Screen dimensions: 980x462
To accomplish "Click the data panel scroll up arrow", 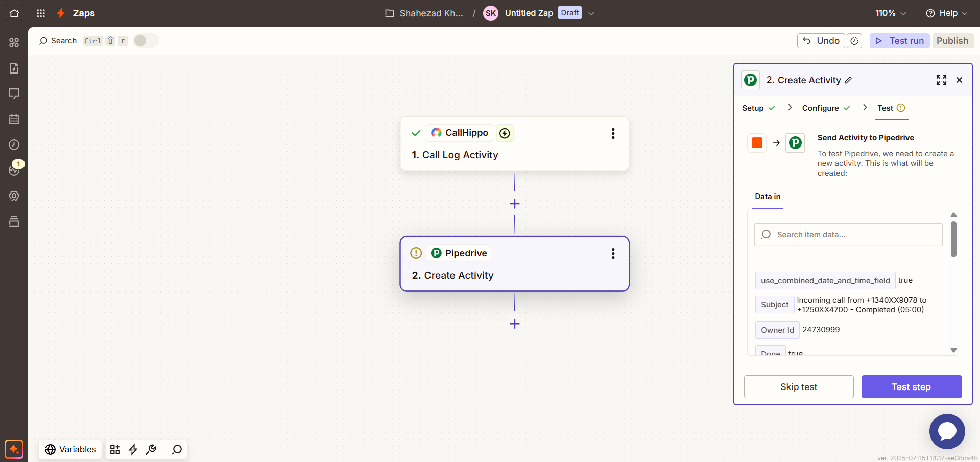I will tap(953, 215).
